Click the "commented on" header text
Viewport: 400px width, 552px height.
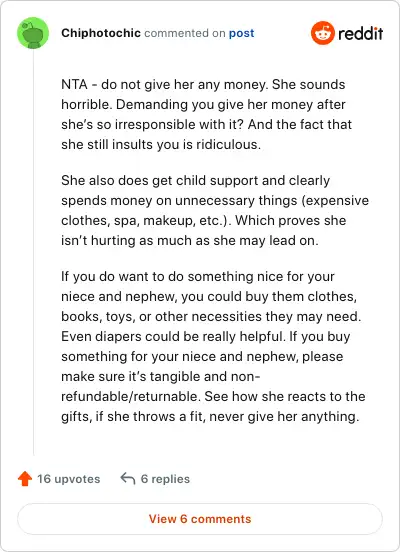click(185, 33)
